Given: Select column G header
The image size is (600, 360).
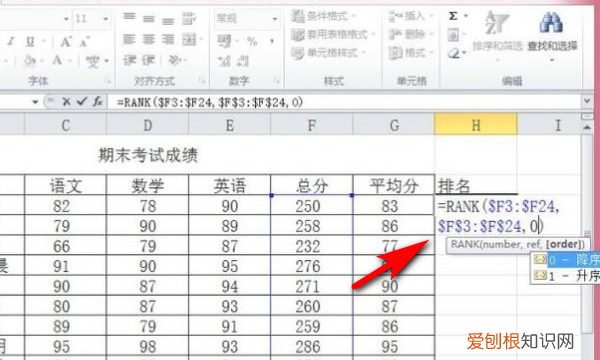Looking at the screenshot, I should [394, 125].
